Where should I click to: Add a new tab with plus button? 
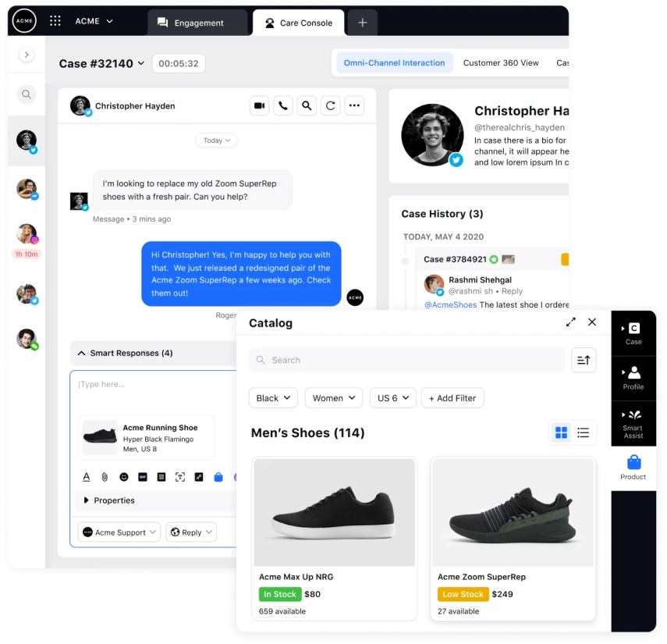pyautogui.click(x=363, y=23)
